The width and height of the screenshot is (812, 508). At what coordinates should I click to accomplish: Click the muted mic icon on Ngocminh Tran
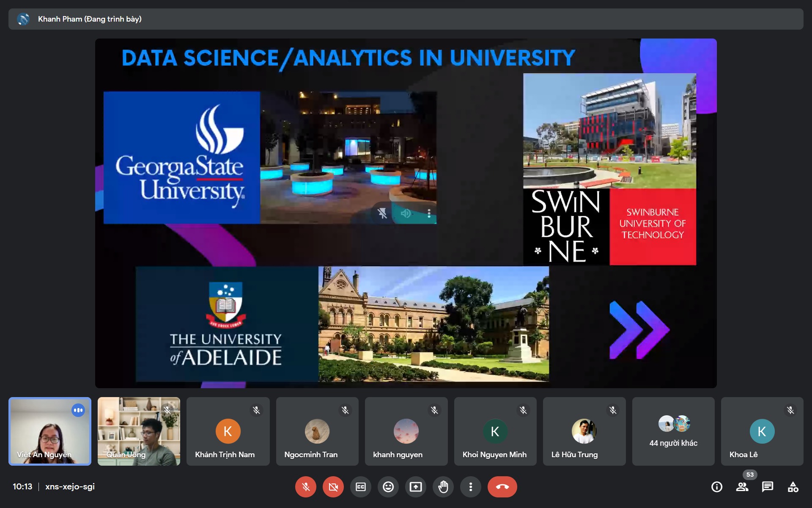(x=345, y=410)
